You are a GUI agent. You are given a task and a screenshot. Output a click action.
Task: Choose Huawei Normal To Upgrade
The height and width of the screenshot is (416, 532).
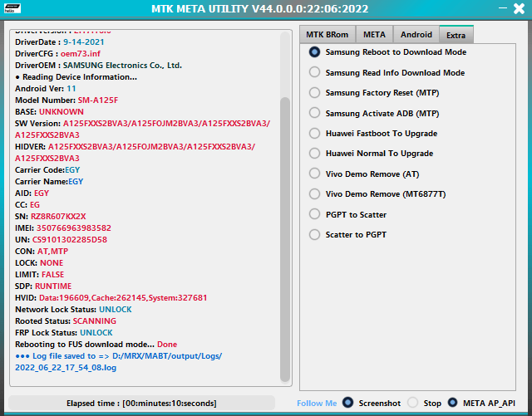coord(372,154)
